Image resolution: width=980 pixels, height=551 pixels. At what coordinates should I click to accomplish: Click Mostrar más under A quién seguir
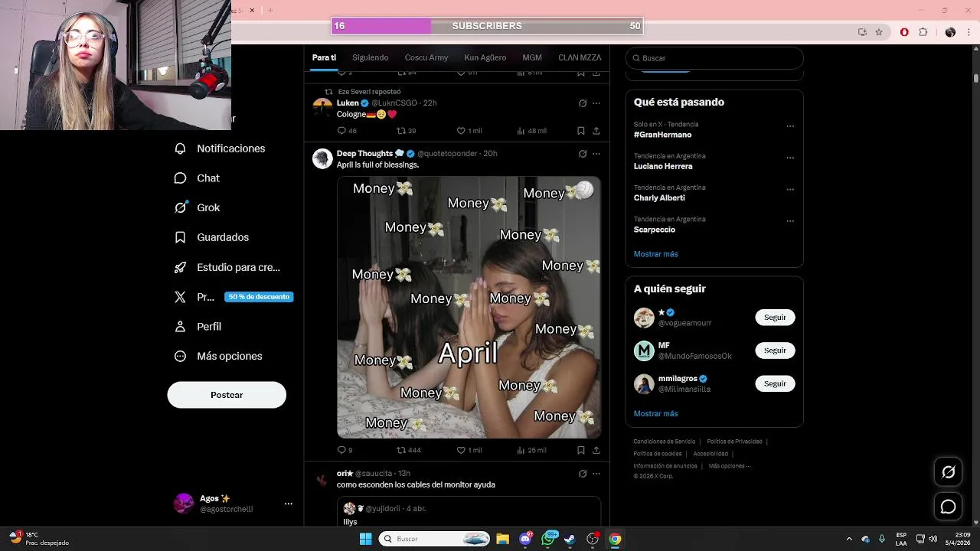pyautogui.click(x=655, y=413)
